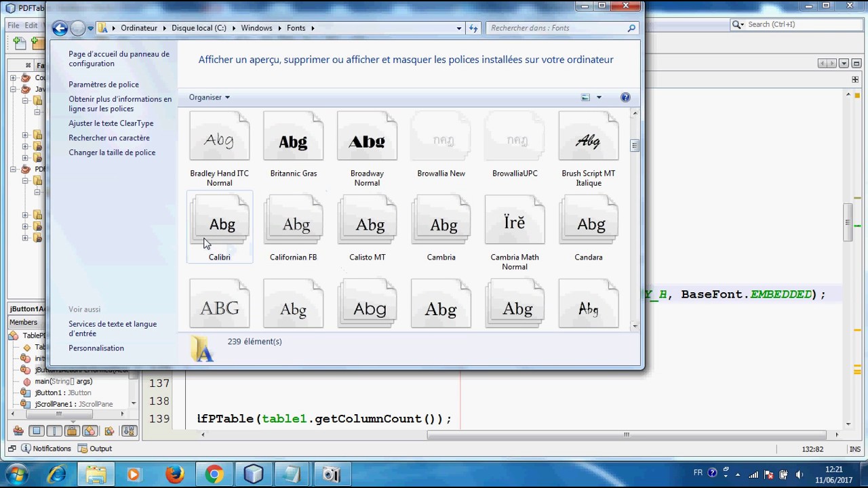The image size is (868, 488).
Task: Open NetBeans search magnifier dropdown
Action: point(738,24)
